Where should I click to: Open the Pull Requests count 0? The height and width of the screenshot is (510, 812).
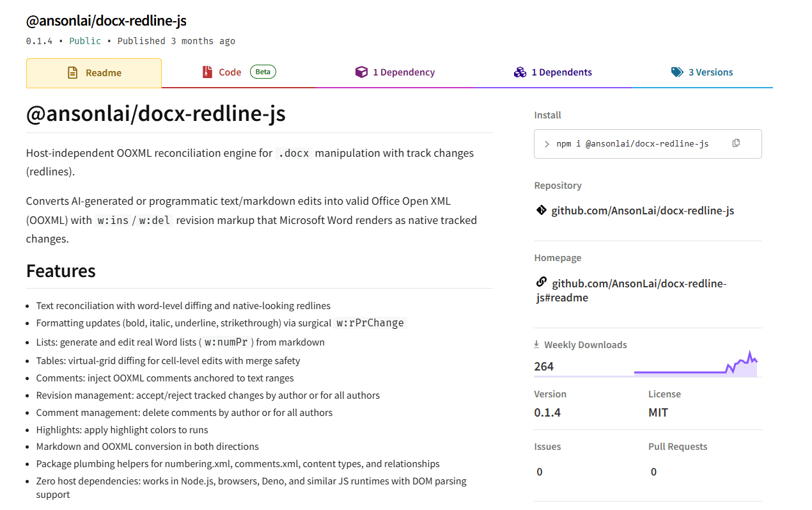click(653, 472)
